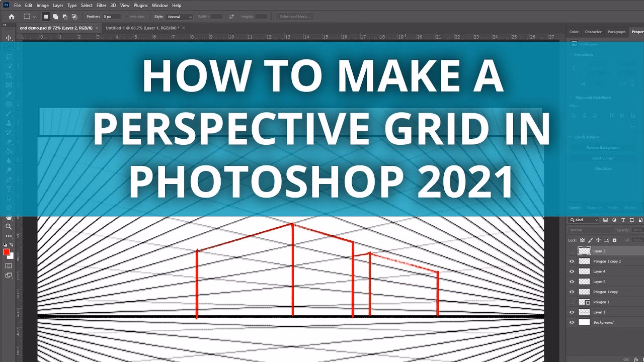Expand the marquee tool preset picker arrow

pos(34,17)
